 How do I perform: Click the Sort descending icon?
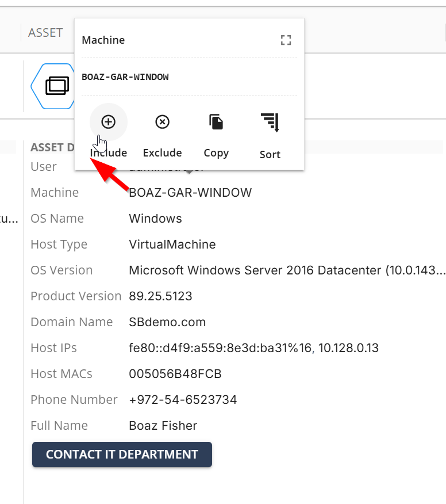coord(270,123)
